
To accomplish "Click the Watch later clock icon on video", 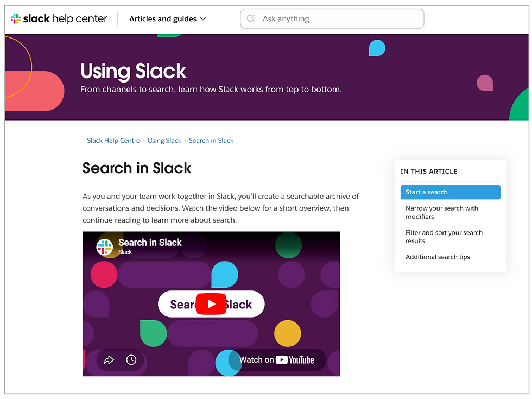I will click(x=131, y=359).
